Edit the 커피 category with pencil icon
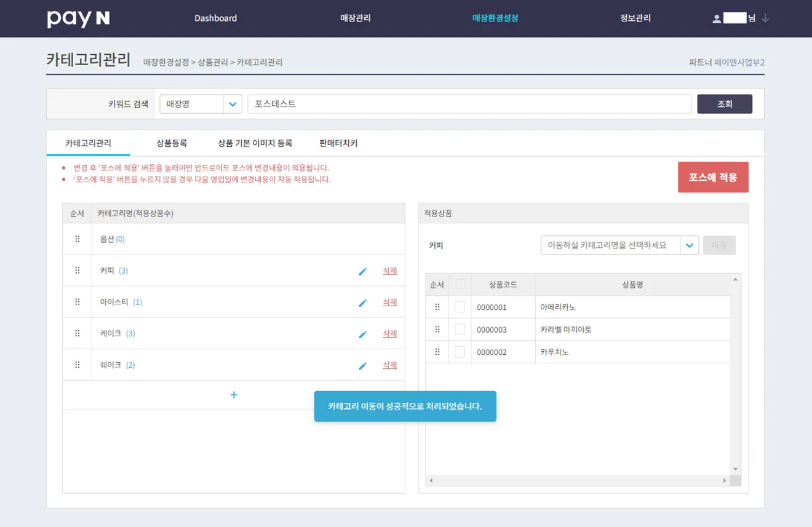The width and height of the screenshot is (812, 527). coord(362,271)
